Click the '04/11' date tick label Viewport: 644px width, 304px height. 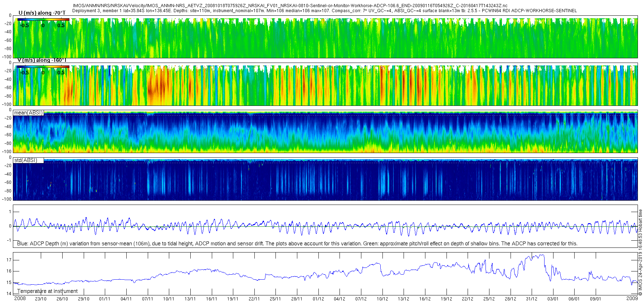click(x=126, y=299)
